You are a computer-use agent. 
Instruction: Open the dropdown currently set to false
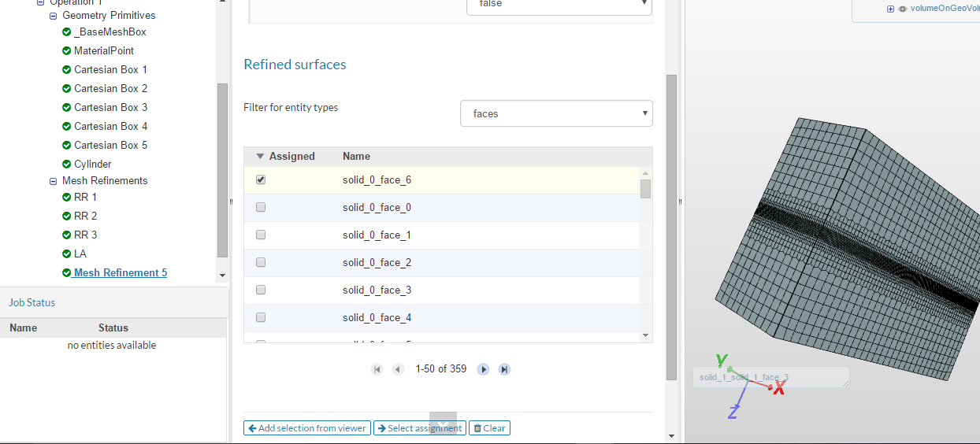coord(559,6)
